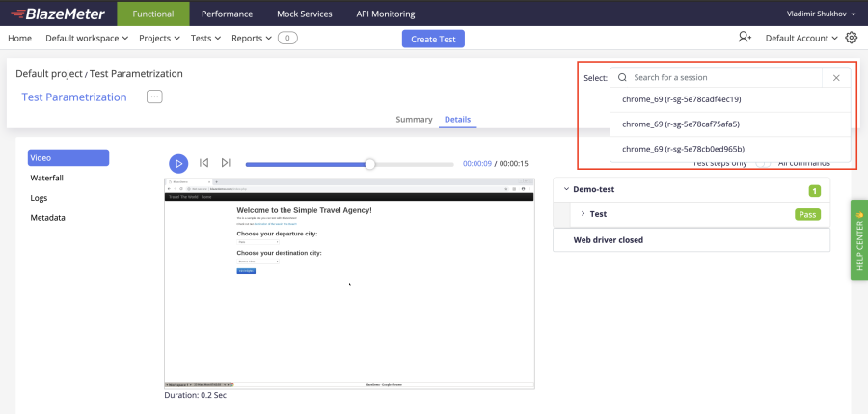Skip to previous video step
The height and width of the screenshot is (414, 868).
point(203,163)
